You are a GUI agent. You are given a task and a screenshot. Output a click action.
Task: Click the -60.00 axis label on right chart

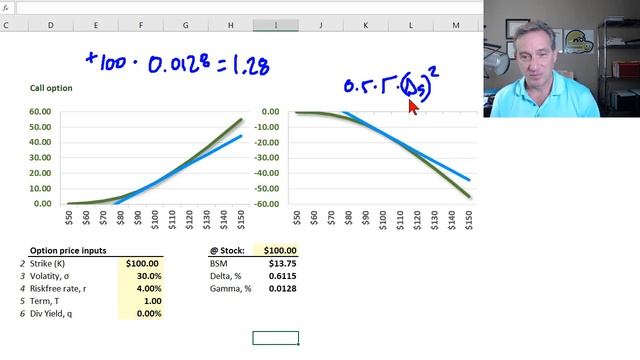266,204
